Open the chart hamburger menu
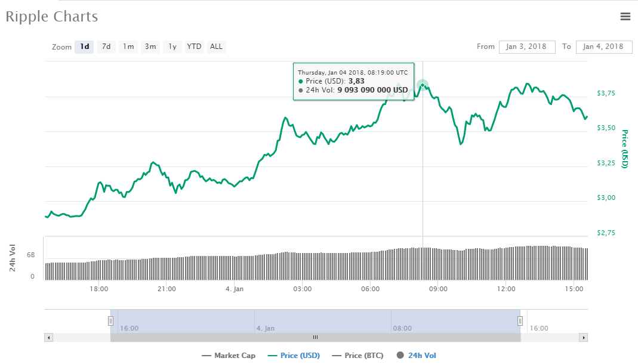The width and height of the screenshot is (638, 364). (x=625, y=16)
